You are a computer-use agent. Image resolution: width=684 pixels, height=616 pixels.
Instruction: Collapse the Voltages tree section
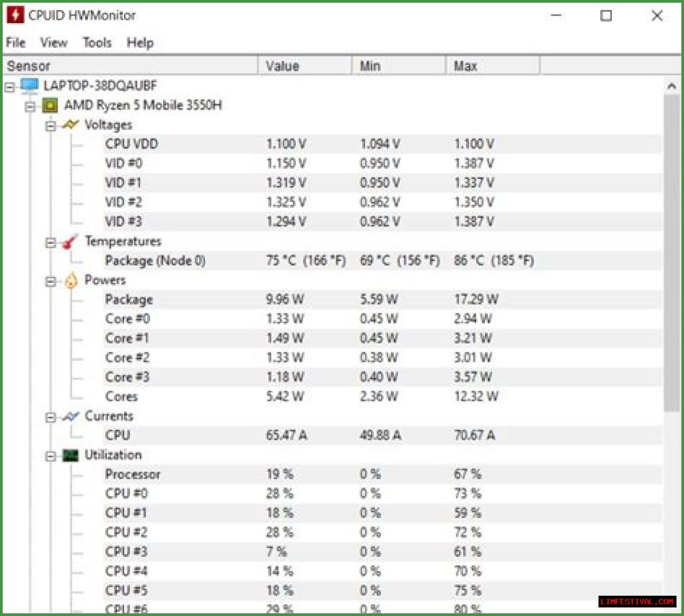(x=51, y=126)
